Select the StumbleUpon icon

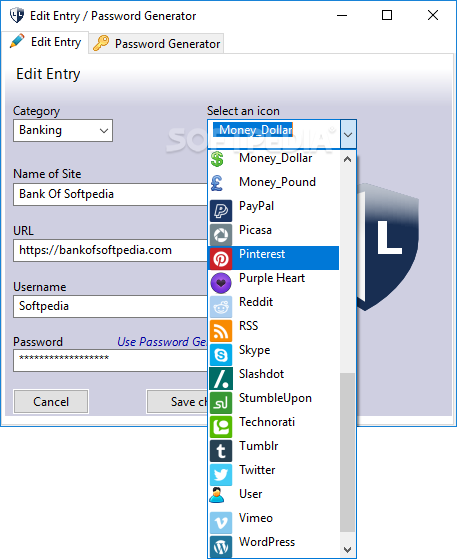coord(221,402)
